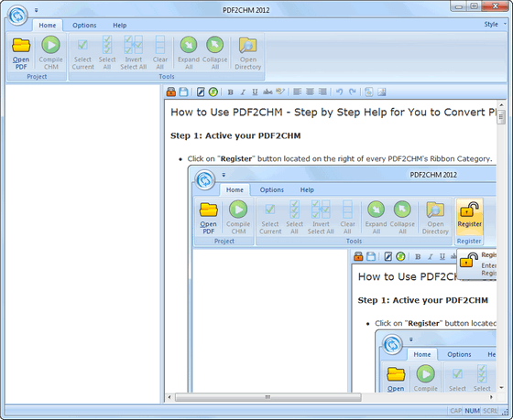Open the Help ribbon tab

[x=120, y=26]
